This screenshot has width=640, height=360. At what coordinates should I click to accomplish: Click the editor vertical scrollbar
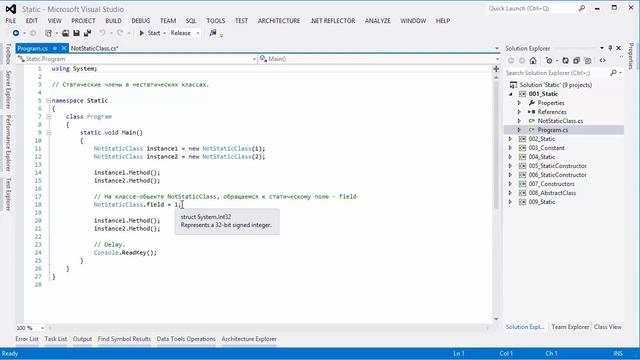(496, 197)
